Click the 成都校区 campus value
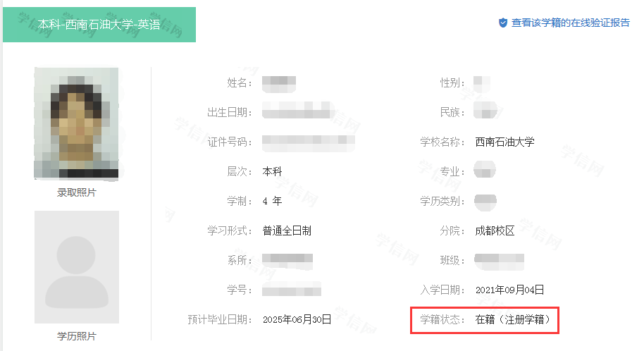The height and width of the screenshot is (351, 644). pyautogui.click(x=495, y=230)
